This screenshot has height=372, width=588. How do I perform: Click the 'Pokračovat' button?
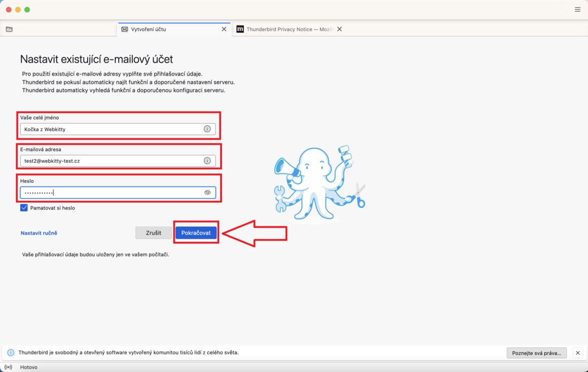(x=196, y=233)
